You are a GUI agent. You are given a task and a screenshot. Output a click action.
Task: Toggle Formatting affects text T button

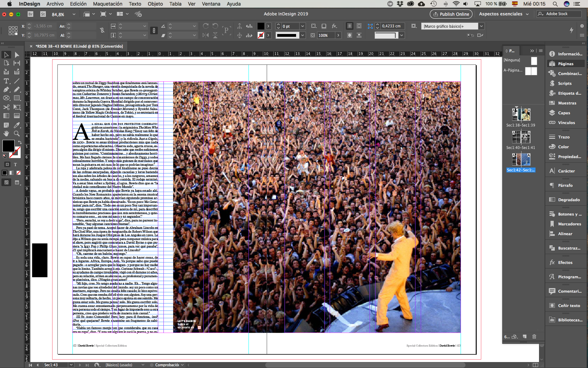(x=15, y=164)
